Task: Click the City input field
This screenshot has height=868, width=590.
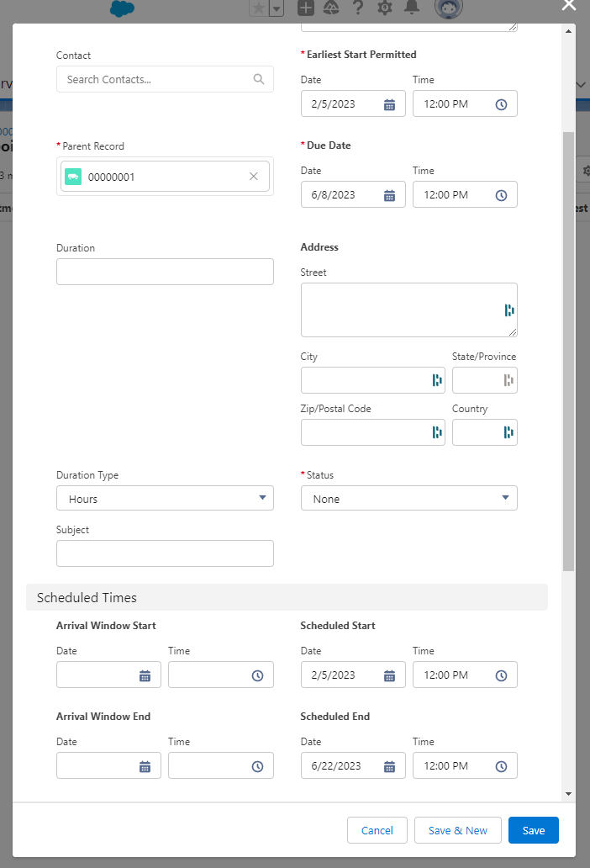Action: pyautogui.click(x=366, y=380)
